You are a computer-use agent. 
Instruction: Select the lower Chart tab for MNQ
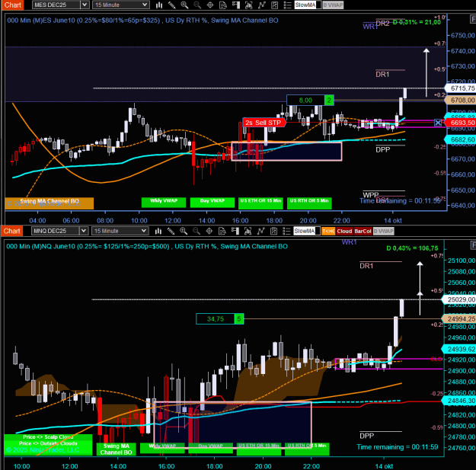click(x=11, y=231)
